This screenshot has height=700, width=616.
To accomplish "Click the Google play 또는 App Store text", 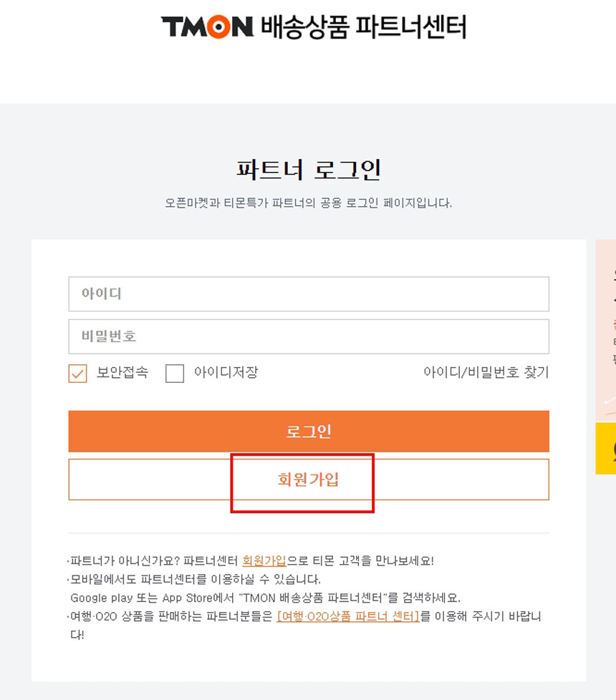I will 265,598.
